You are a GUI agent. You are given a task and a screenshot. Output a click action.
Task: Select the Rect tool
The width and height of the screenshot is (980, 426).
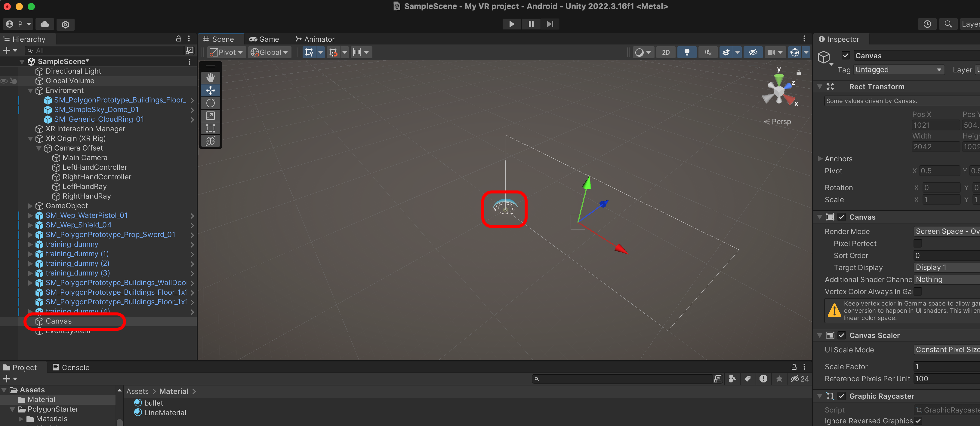pyautogui.click(x=210, y=128)
